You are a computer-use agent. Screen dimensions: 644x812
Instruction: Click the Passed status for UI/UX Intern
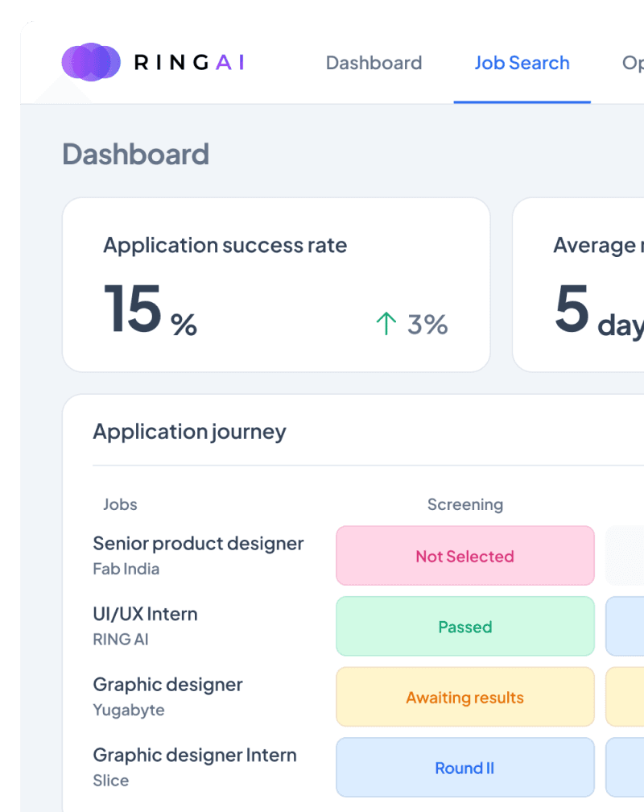coord(464,626)
